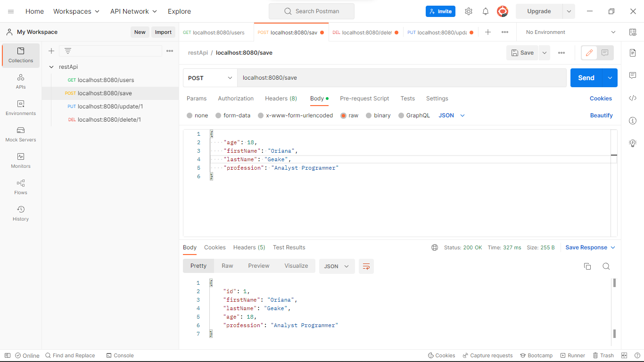
Task: Open request more actions menu beside Save
Action: coord(561,53)
